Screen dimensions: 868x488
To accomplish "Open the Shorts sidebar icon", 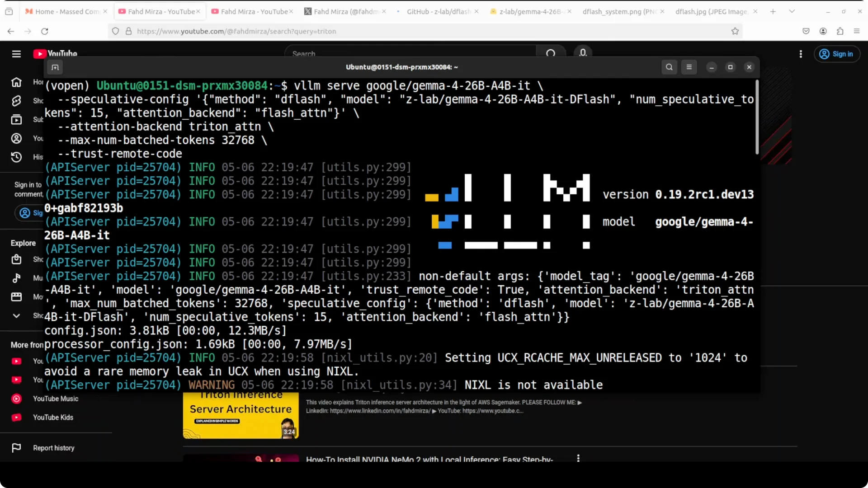I will [x=16, y=101].
